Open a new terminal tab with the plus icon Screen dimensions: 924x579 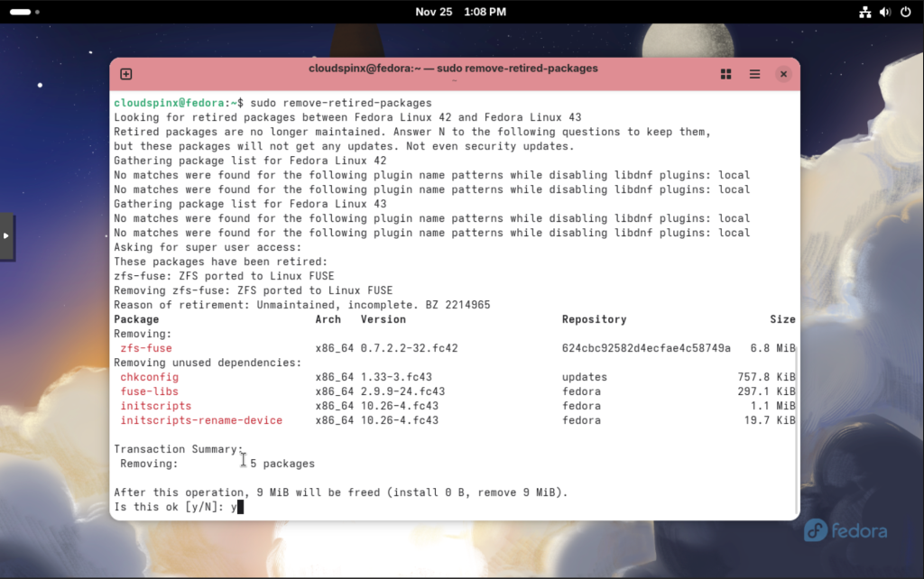pyautogui.click(x=125, y=74)
